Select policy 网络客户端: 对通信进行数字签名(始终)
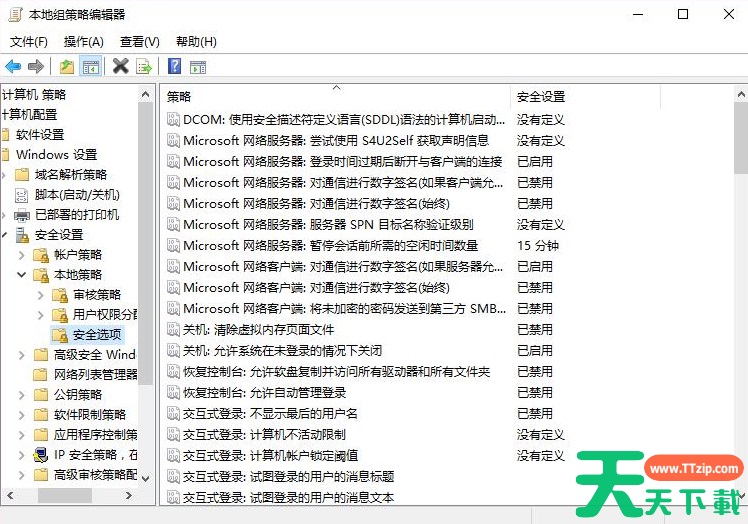Image resolution: width=748 pixels, height=524 pixels. point(316,287)
